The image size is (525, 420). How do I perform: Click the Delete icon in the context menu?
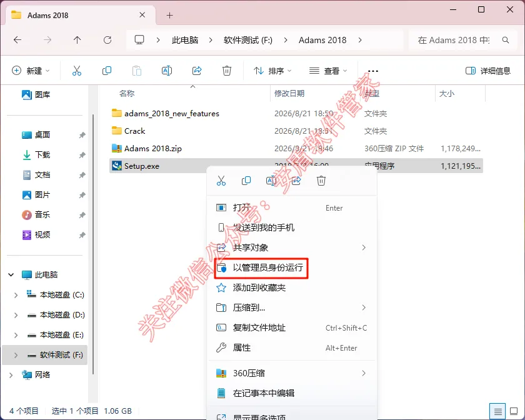click(321, 181)
